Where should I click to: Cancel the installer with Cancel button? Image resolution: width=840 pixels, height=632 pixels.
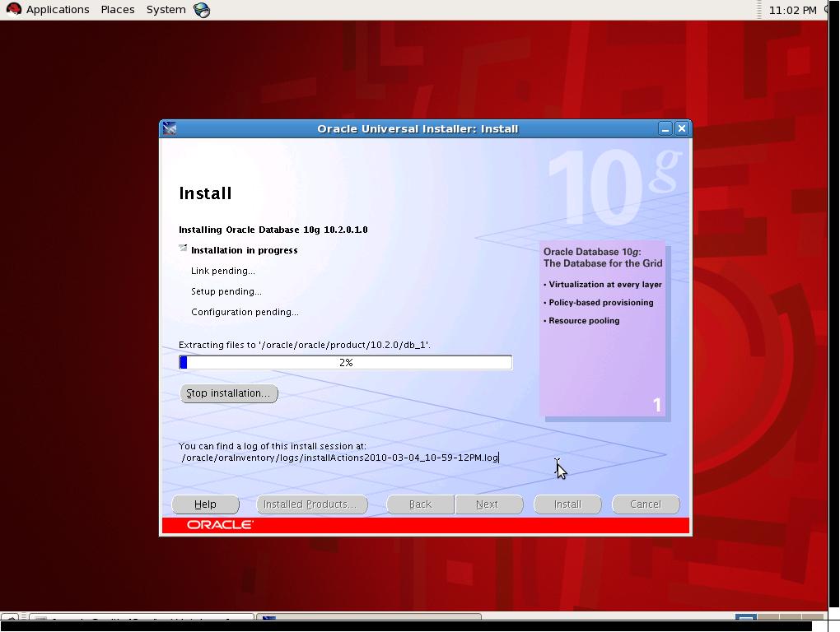646,504
